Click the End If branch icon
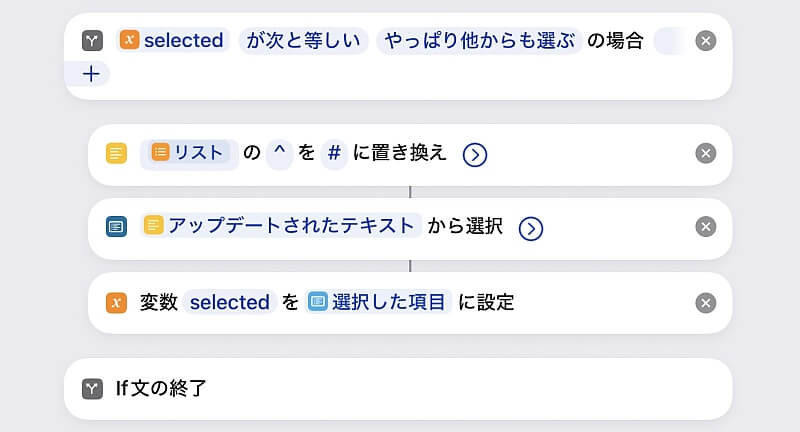The width and height of the screenshot is (800, 432). [x=92, y=389]
